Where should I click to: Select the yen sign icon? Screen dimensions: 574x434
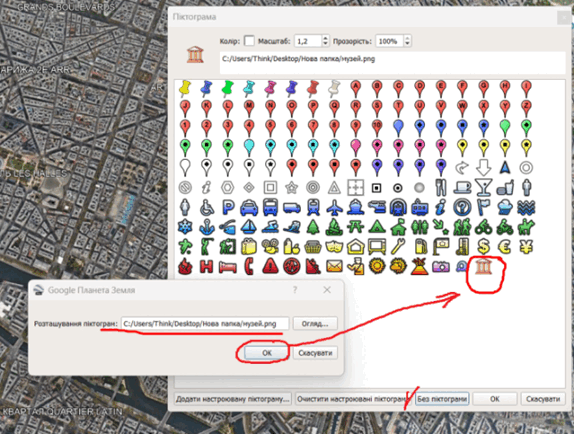[x=526, y=247]
